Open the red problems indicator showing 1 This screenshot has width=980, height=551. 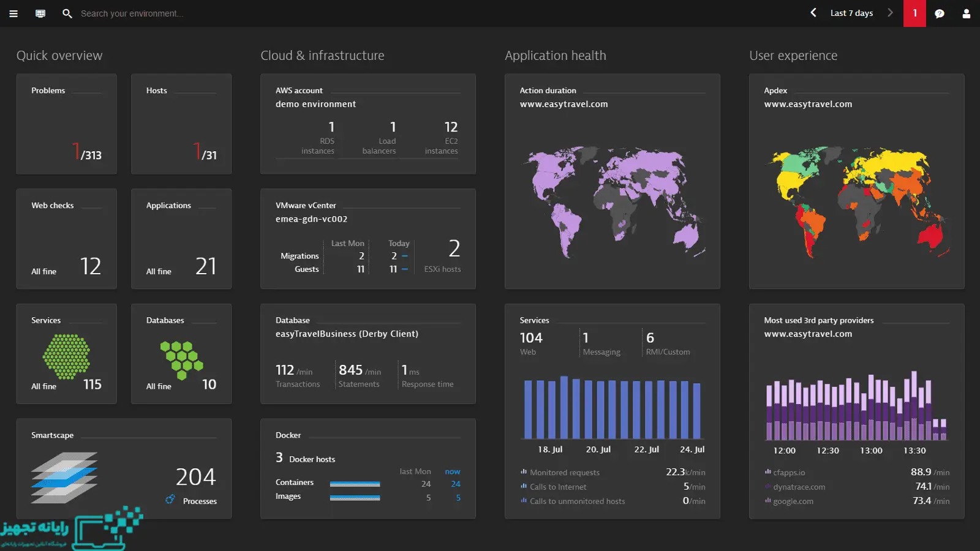tap(915, 13)
